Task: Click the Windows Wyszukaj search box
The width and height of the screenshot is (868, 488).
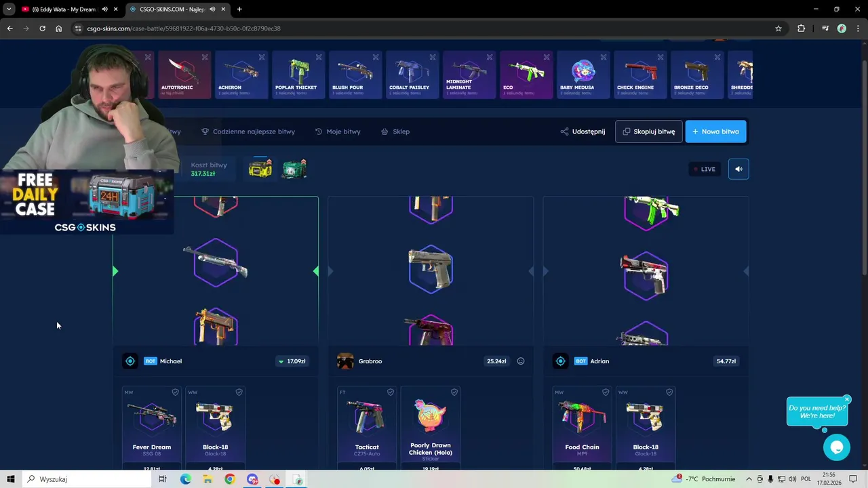Action: click(88, 479)
